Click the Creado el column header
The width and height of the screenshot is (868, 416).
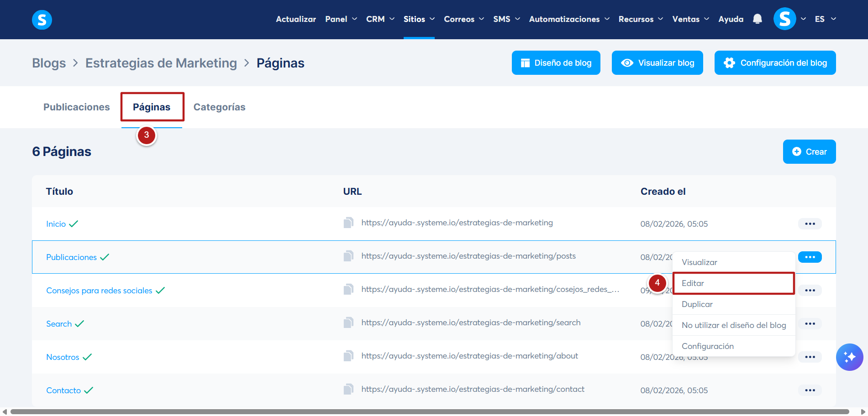coord(663,192)
